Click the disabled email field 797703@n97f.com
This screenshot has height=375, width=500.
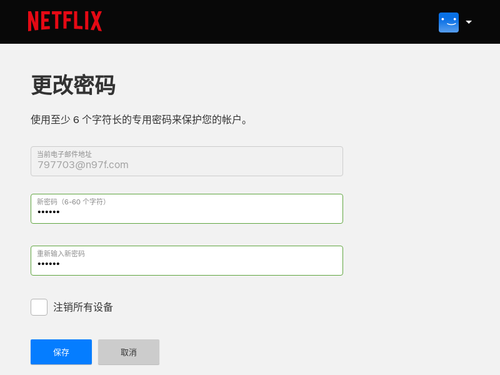(187, 161)
